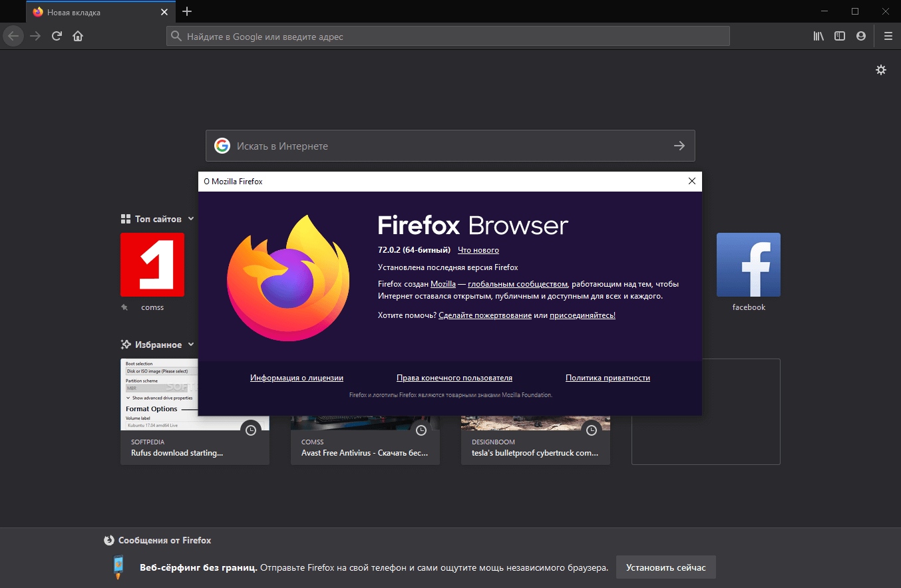This screenshot has width=901, height=588.
Task: Click the Firefox logo in About dialog
Action: 288,277
